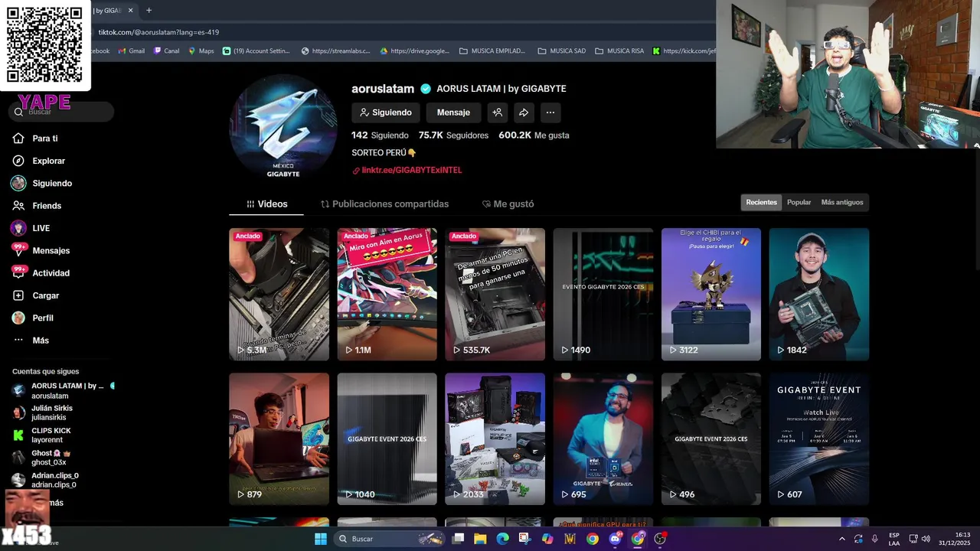
Task: Open video with 496 views
Action: click(711, 439)
